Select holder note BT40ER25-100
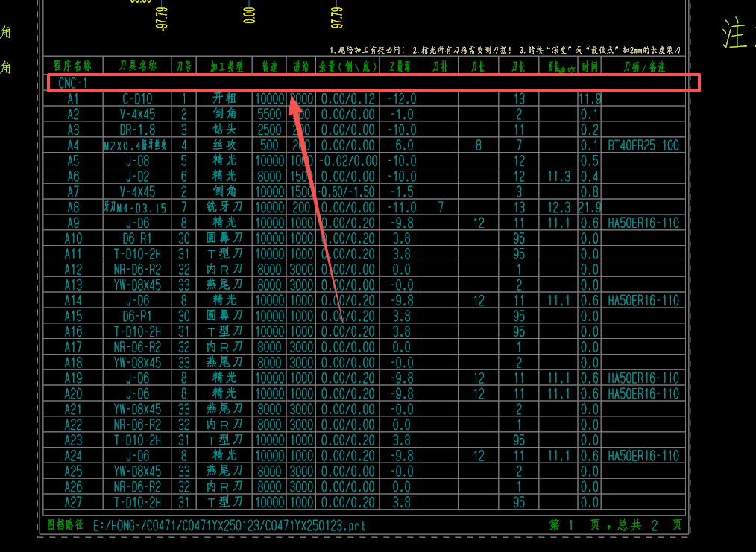The width and height of the screenshot is (756, 552). (x=643, y=145)
